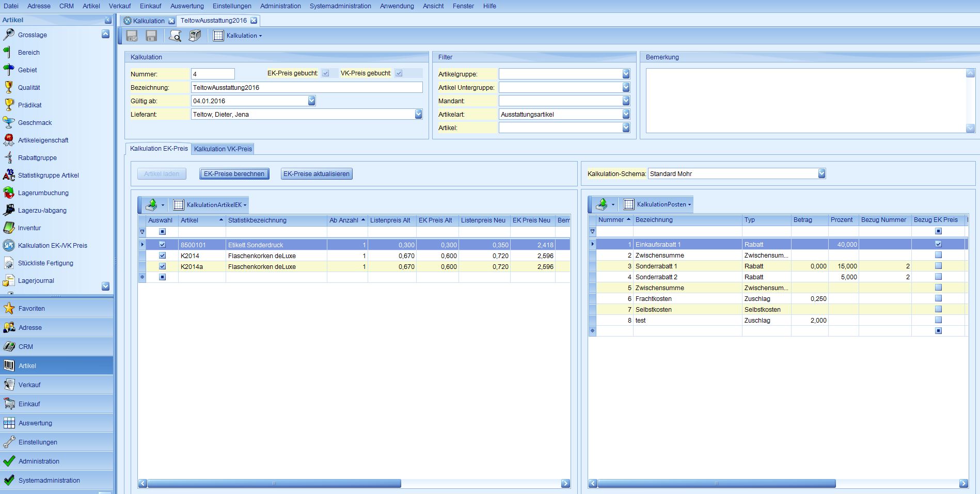980x494 pixels.
Task: Select the Rabattgruppe icon
Action: point(9,158)
